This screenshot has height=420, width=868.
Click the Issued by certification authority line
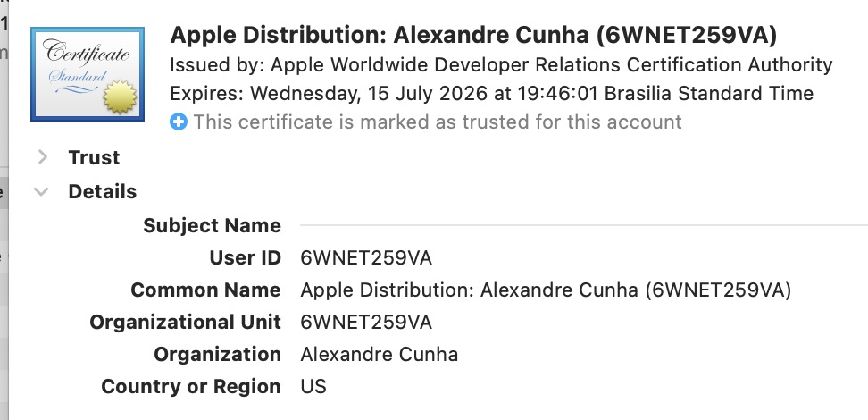point(501,65)
